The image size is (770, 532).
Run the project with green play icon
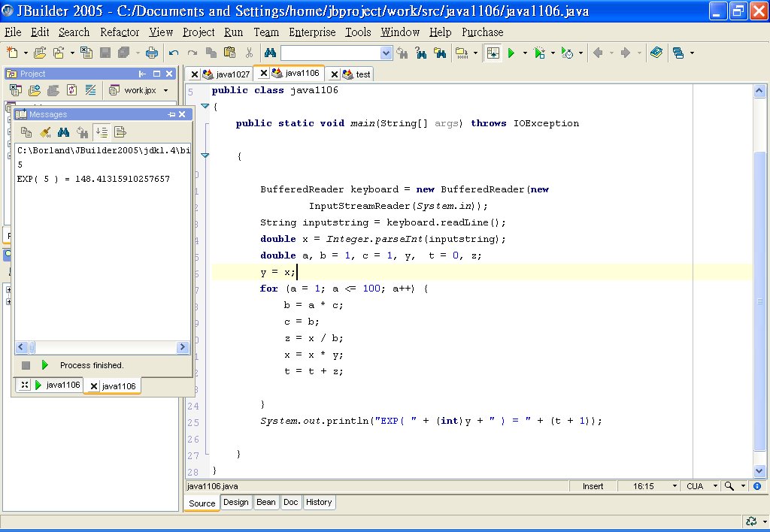coord(511,53)
